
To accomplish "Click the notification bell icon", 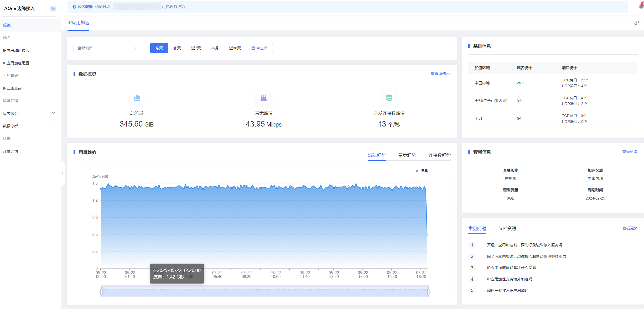I will click(641, 7).
